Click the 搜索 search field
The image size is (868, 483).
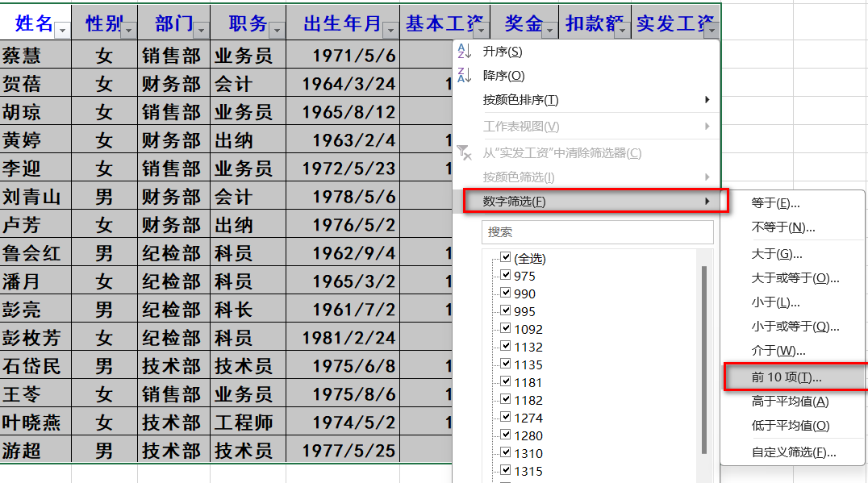[x=598, y=232]
